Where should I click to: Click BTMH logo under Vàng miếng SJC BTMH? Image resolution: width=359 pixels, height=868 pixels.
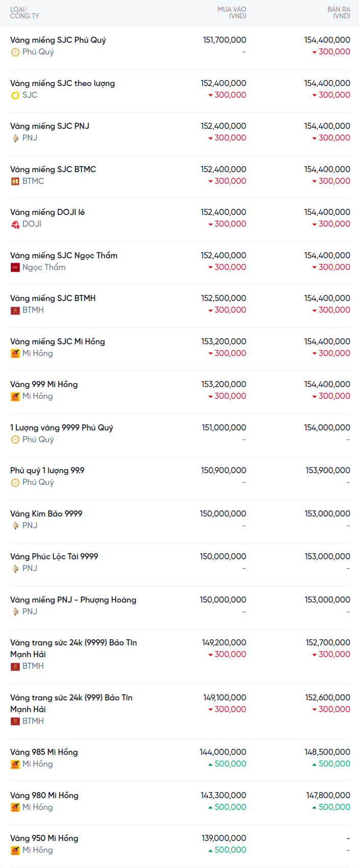15,310
